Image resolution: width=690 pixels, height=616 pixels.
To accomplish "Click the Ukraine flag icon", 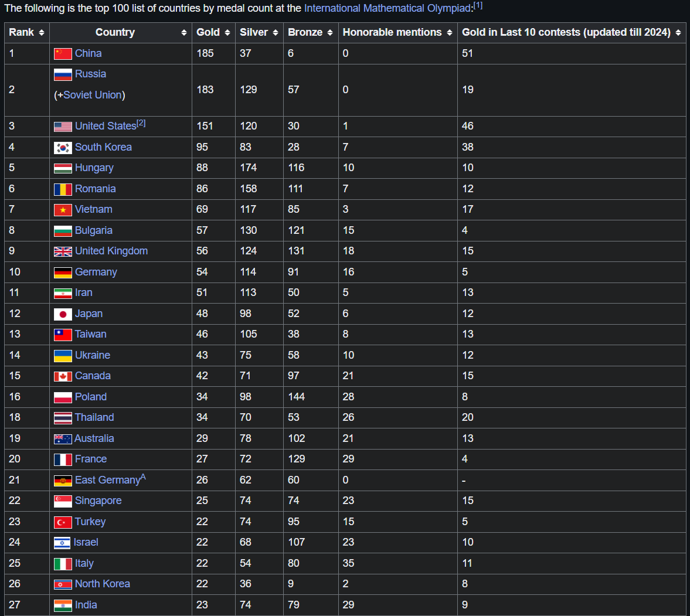I will [63, 356].
